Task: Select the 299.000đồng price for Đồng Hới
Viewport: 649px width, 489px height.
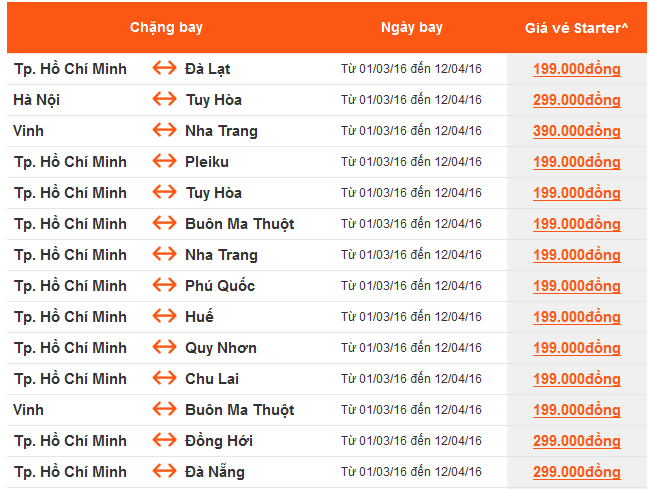Action: tap(577, 441)
